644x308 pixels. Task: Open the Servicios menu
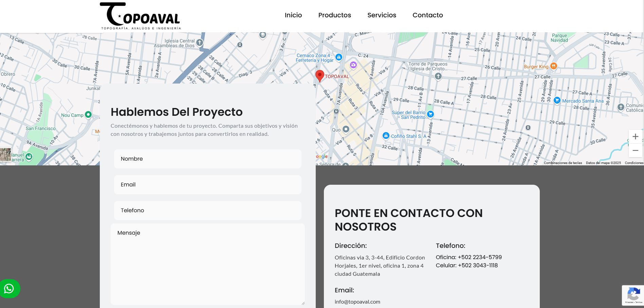[x=382, y=15]
